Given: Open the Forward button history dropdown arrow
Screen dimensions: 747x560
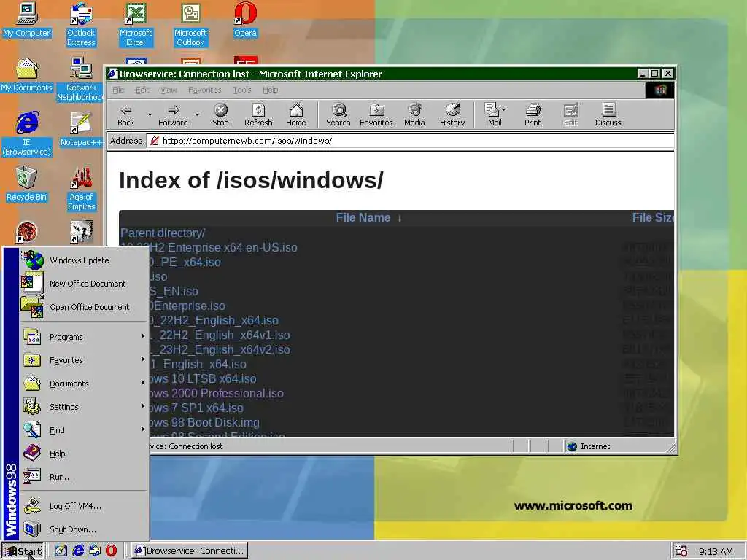Looking at the screenshot, I should pos(197,114).
